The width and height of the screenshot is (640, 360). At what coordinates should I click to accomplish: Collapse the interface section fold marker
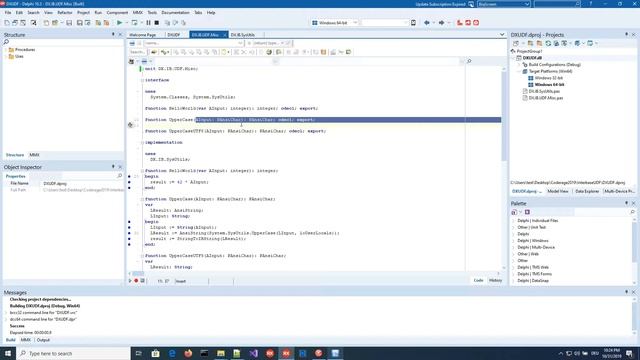(x=142, y=80)
